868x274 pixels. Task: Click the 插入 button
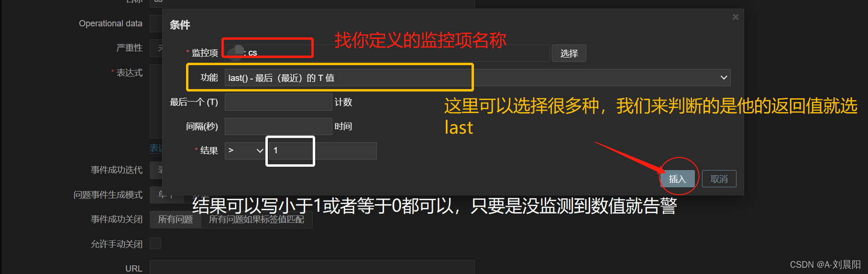pyautogui.click(x=677, y=179)
